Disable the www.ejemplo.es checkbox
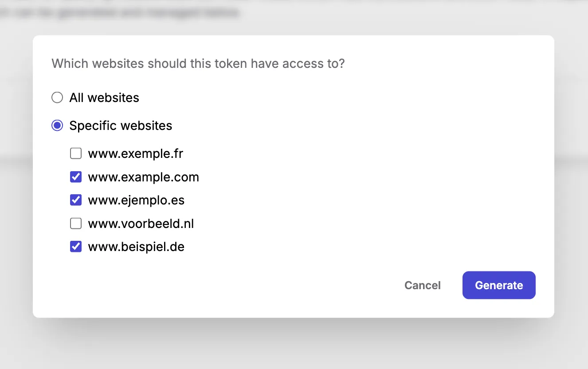This screenshot has width=588, height=369. coord(76,200)
